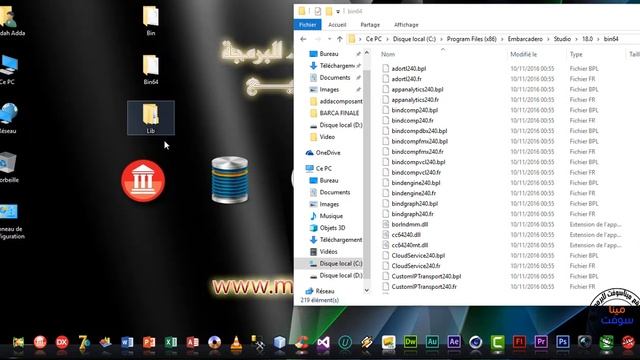Open the Fichier tab
This screenshot has width=640, height=360.
click(x=307, y=25)
